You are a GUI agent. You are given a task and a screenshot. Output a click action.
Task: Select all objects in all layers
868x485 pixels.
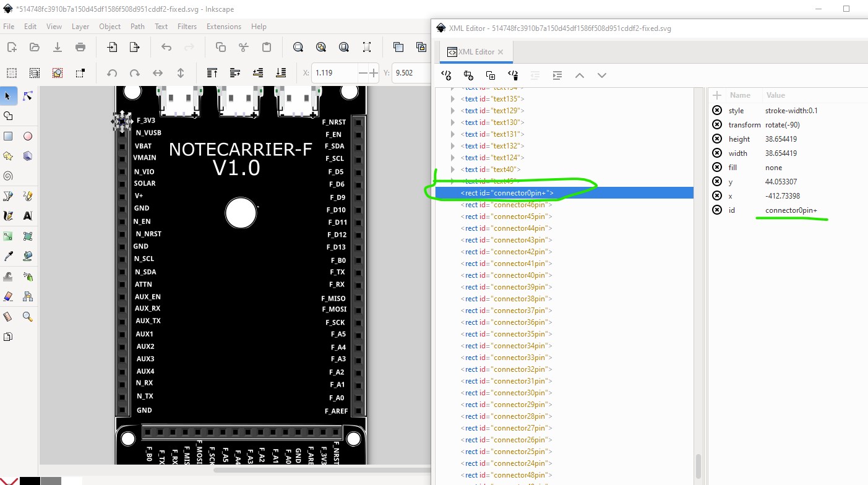[34, 73]
